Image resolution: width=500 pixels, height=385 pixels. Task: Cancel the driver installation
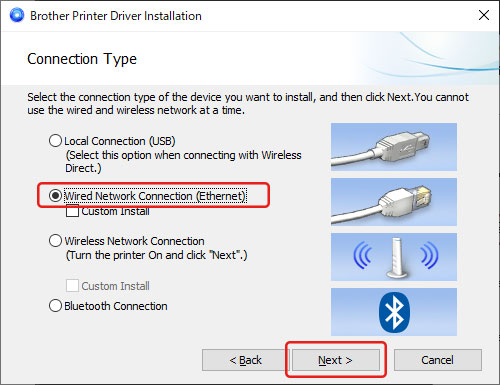(x=438, y=360)
